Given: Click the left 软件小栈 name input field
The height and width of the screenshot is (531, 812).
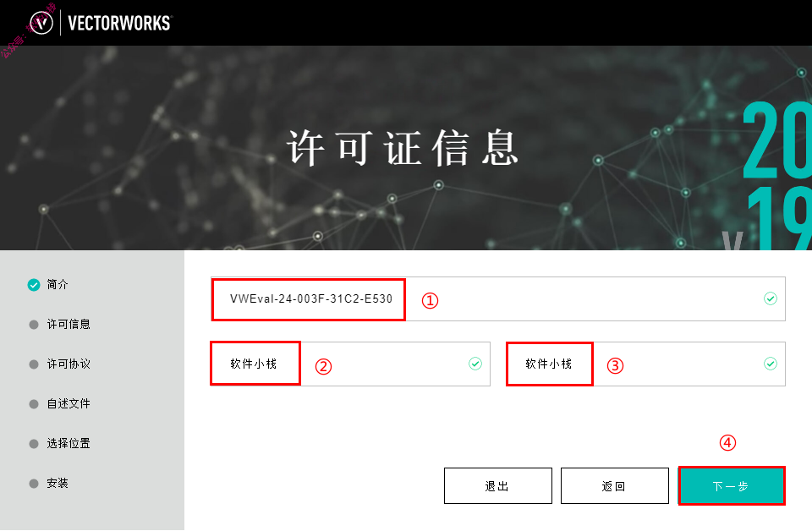Looking at the screenshot, I should [350, 364].
